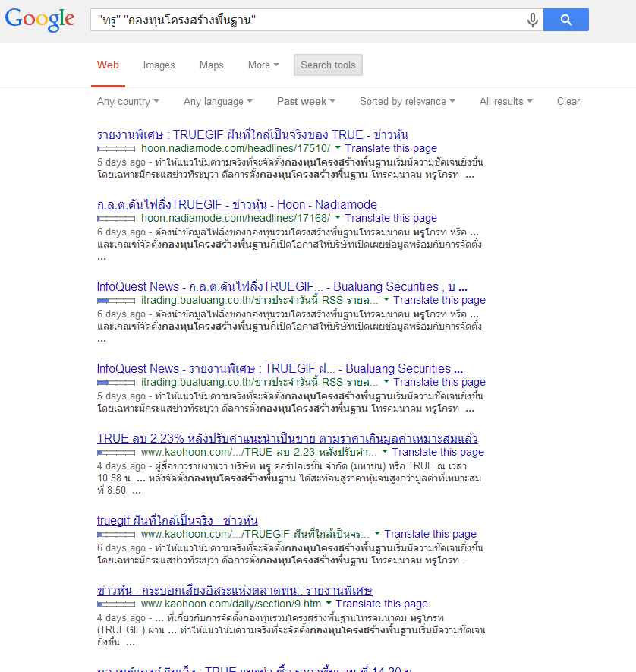Clear the search tool filters

point(568,102)
